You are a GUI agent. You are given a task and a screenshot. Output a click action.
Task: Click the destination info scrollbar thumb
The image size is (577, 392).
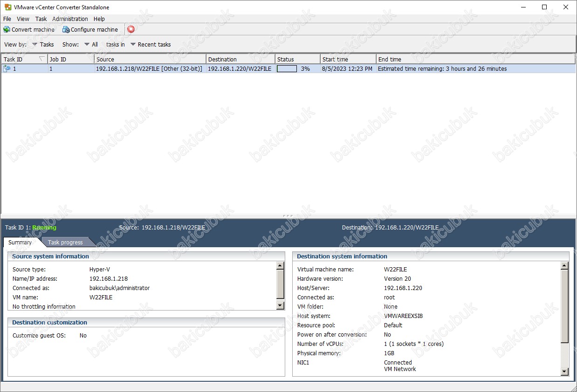pos(564,306)
